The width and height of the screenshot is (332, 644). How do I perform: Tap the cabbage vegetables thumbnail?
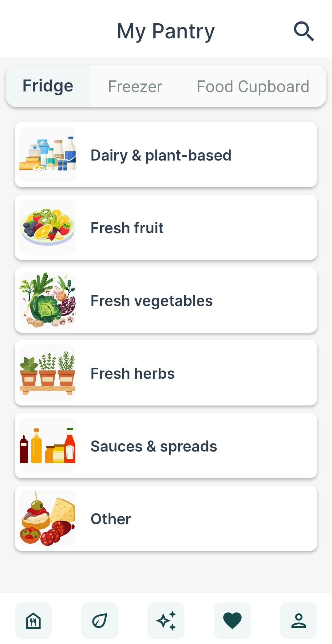point(47,300)
